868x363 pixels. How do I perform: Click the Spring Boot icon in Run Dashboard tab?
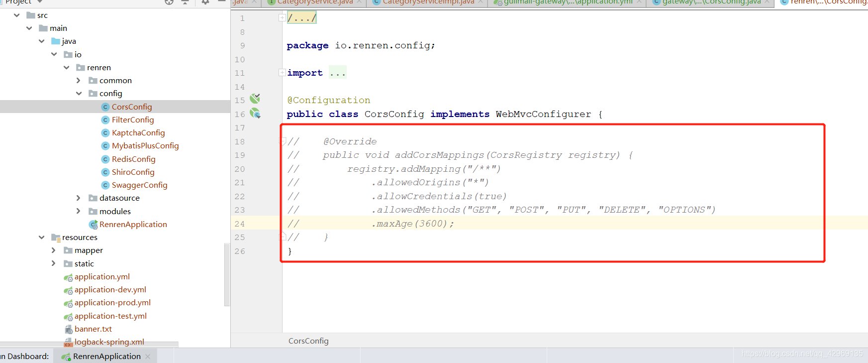(x=66, y=357)
